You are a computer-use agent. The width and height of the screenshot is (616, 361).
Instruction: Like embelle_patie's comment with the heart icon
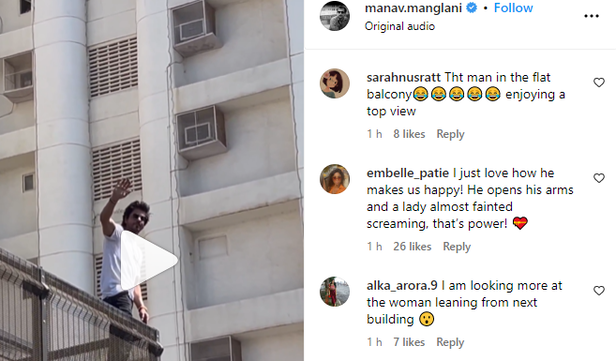pyautogui.click(x=599, y=178)
